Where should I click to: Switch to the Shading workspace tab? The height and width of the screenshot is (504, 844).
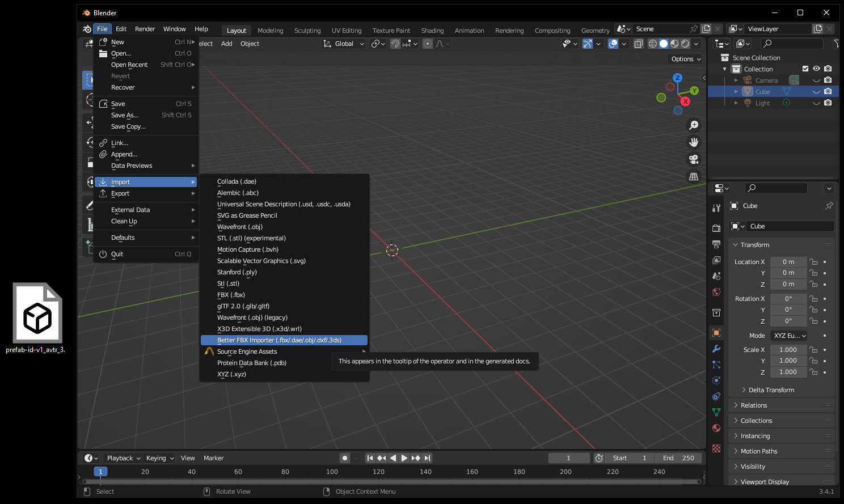(432, 31)
